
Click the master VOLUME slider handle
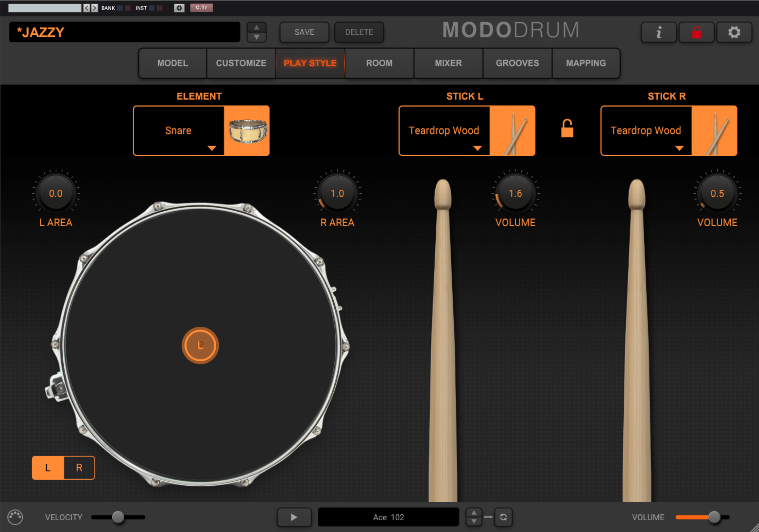(714, 517)
